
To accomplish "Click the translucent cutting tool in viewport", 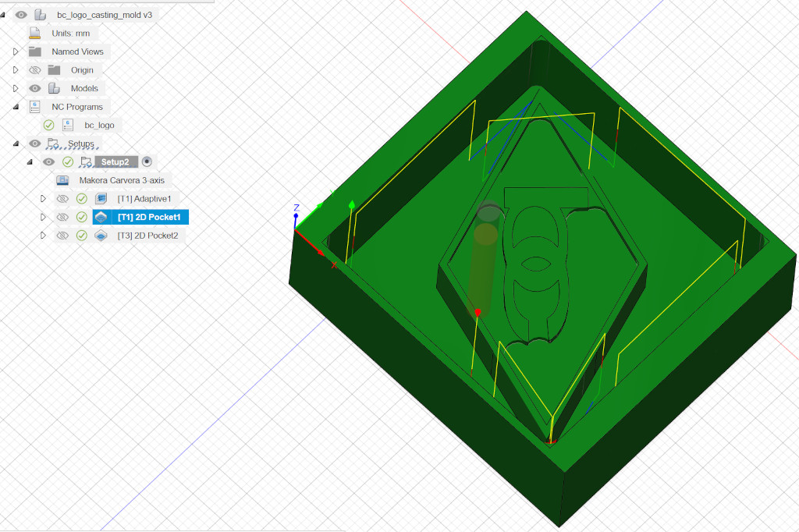I will (485, 258).
